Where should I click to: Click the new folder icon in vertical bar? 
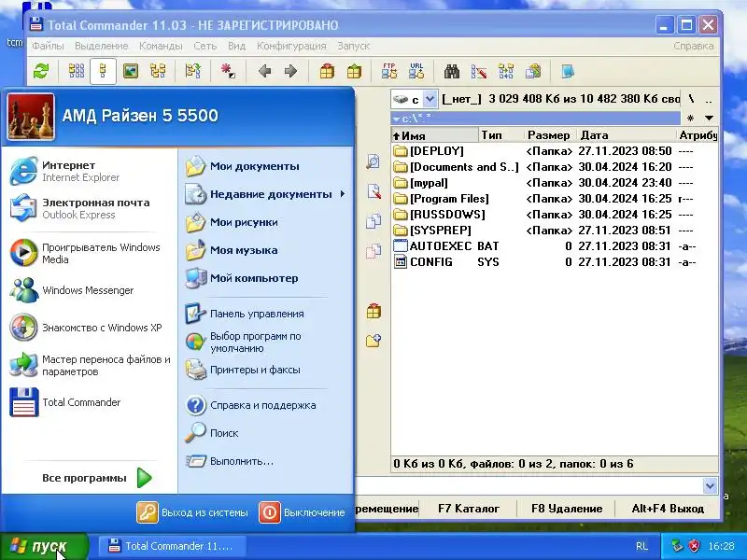(x=373, y=341)
